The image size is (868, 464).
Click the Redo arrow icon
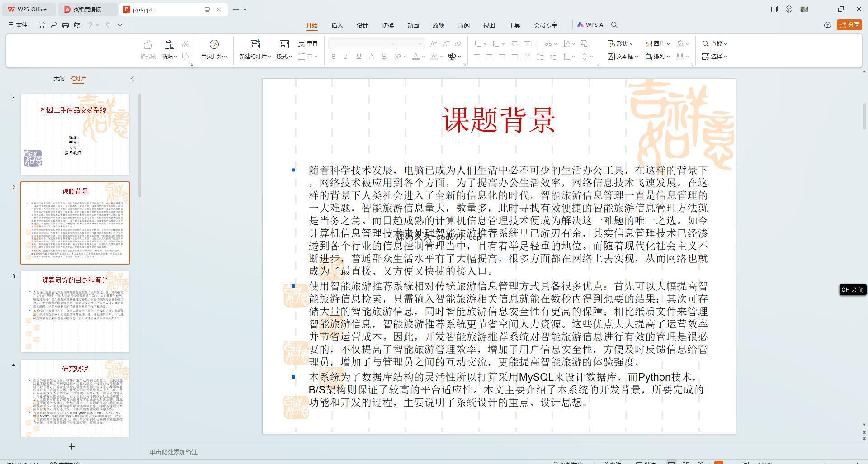[108, 25]
